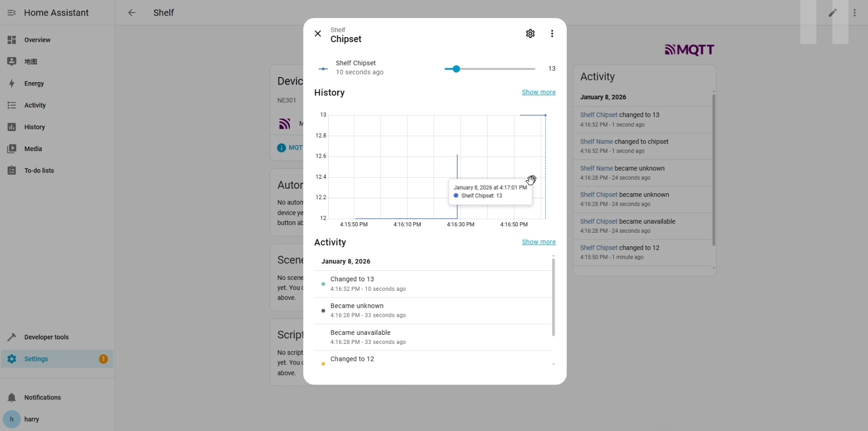Screen dimensions: 868x431
Task: Open Developer tools
Action: pos(46,337)
